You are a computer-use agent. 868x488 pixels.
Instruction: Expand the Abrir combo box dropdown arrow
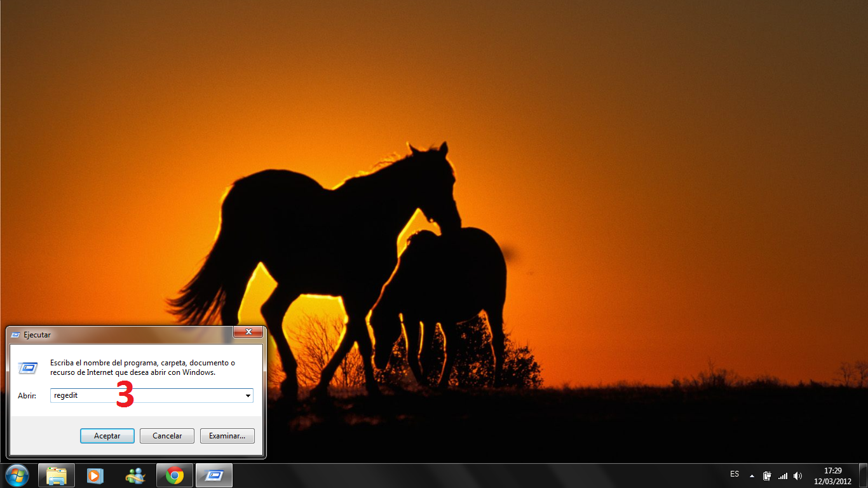pos(248,396)
